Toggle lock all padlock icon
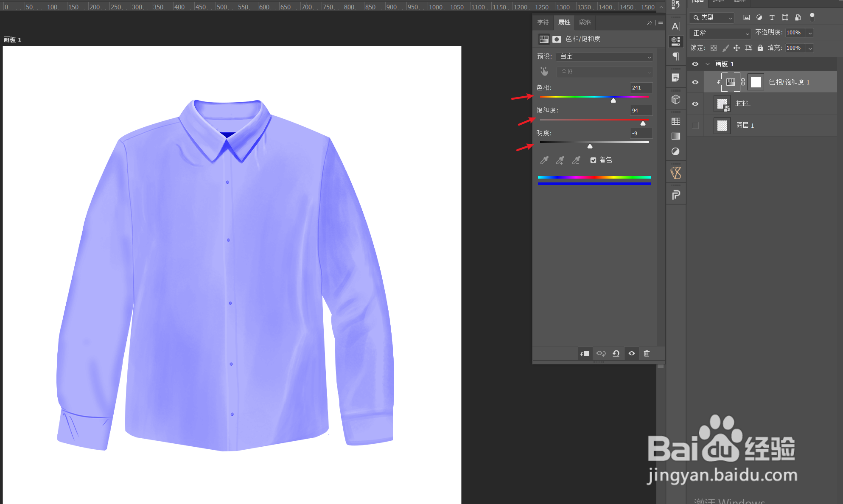The height and width of the screenshot is (504, 843). point(760,48)
